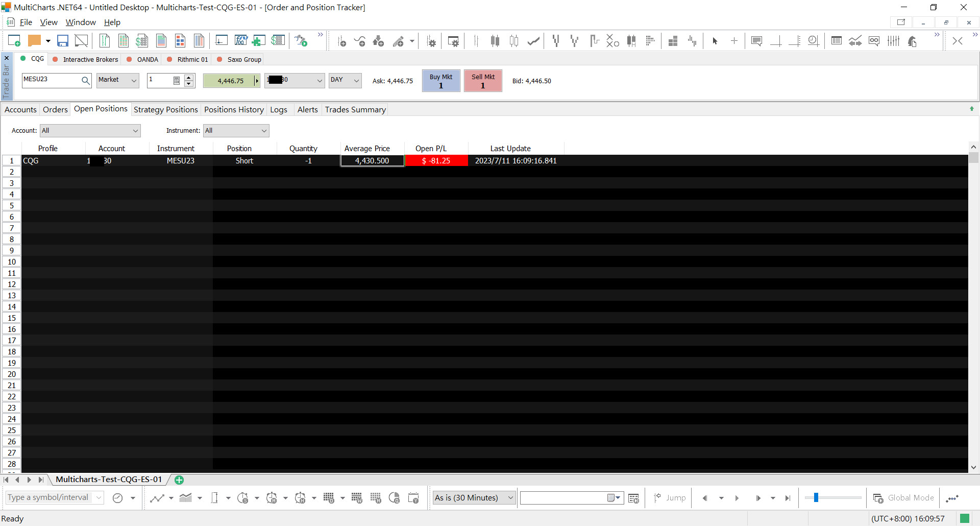Viewport: 980px width, 526px height.
Task: Open the Window menu
Action: 81,22
